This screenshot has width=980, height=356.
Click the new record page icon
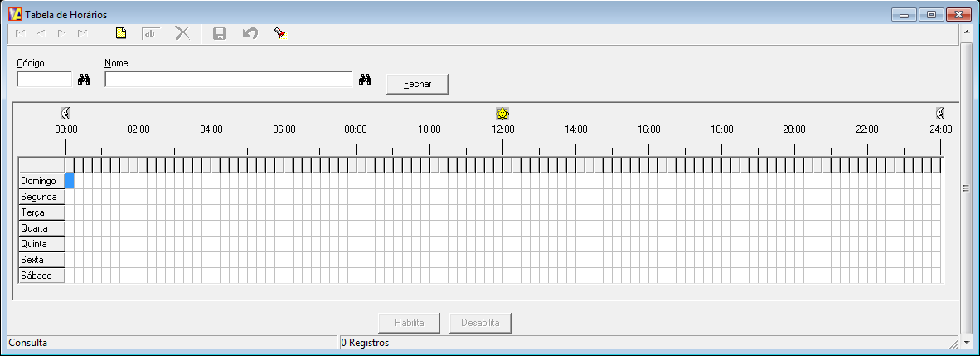coord(121,33)
